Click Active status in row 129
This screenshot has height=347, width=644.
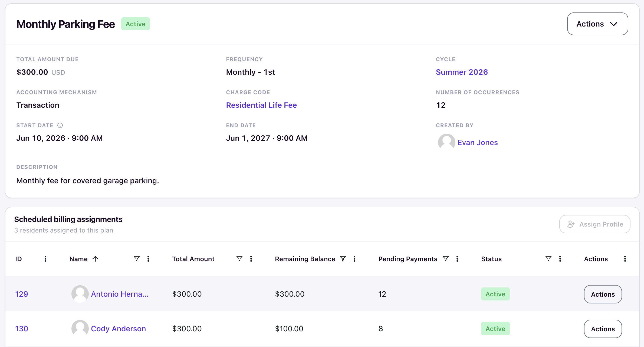click(495, 294)
